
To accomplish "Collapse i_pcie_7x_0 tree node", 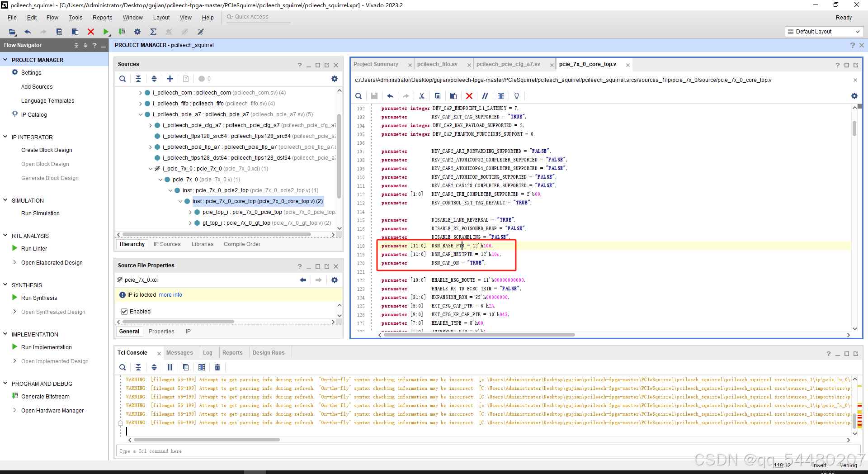I will point(151,169).
